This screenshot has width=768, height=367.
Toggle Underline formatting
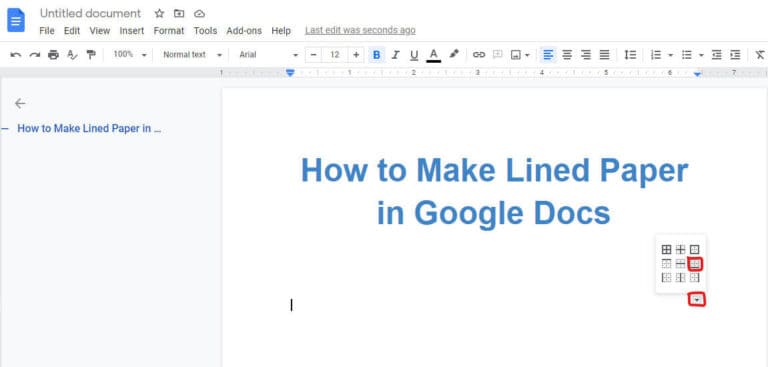(x=414, y=55)
